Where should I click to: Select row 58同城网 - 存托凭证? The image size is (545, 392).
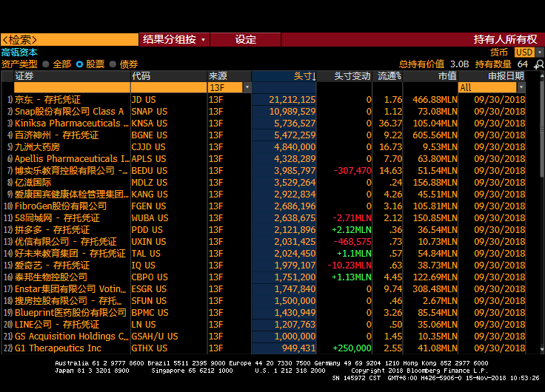[x=264, y=217]
